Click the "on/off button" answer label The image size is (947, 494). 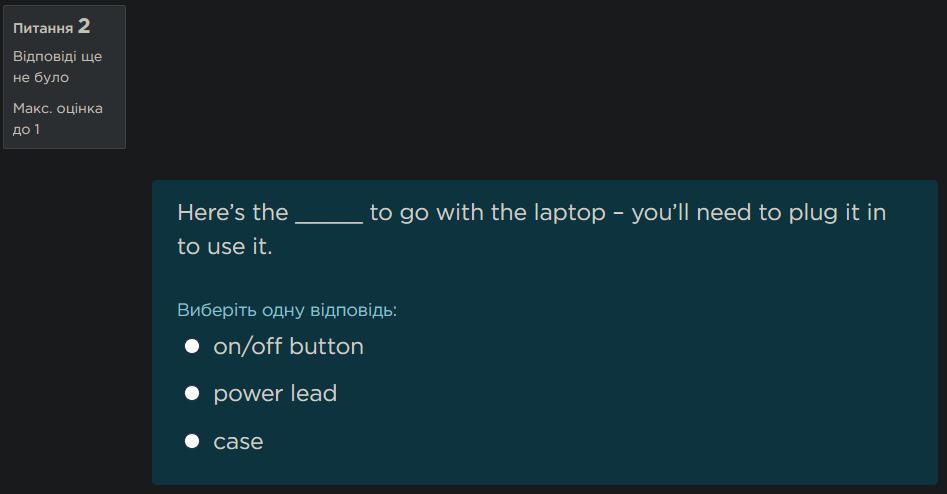pos(288,346)
